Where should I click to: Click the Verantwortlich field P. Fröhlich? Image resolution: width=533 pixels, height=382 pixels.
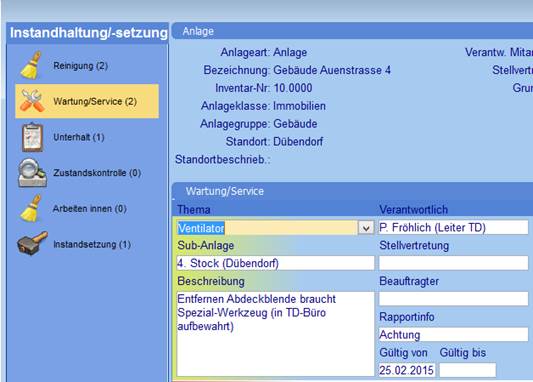coord(453,227)
